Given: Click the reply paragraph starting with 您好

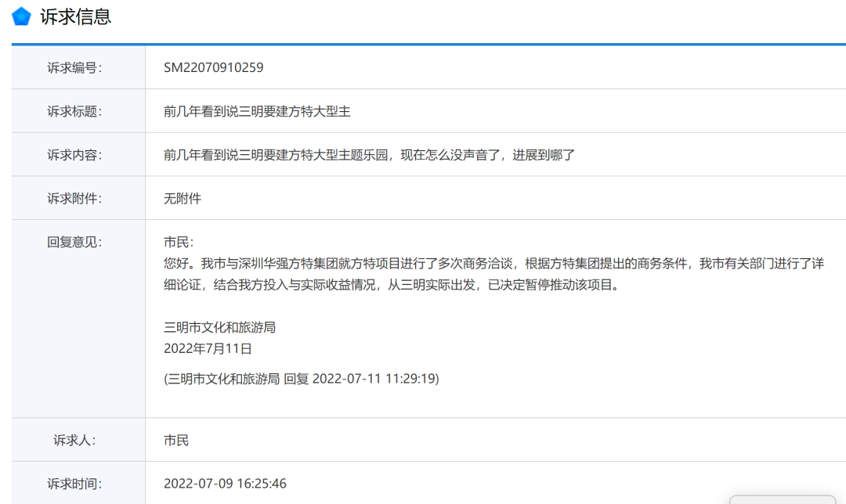Looking at the screenshot, I should 493,274.
